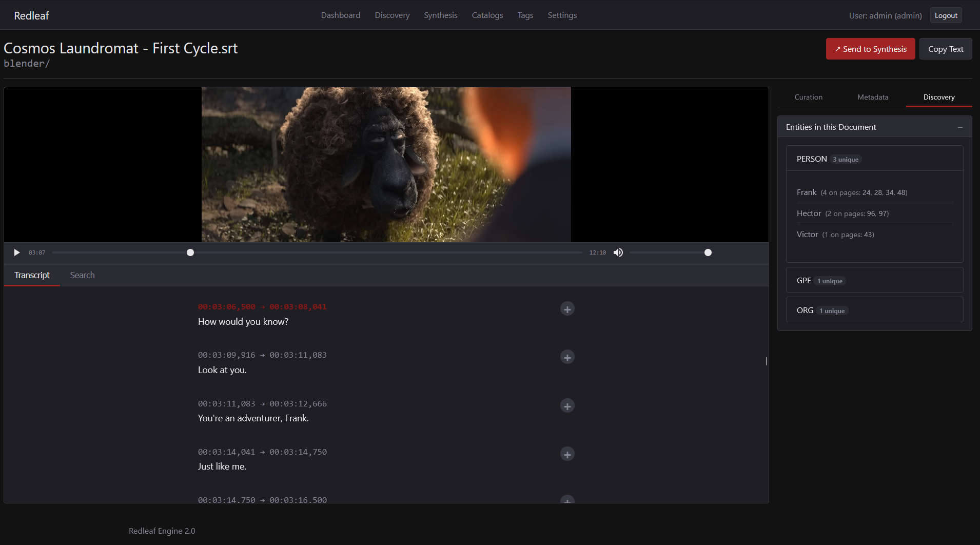
Task: Send document to Synthesis
Action: [x=870, y=49]
